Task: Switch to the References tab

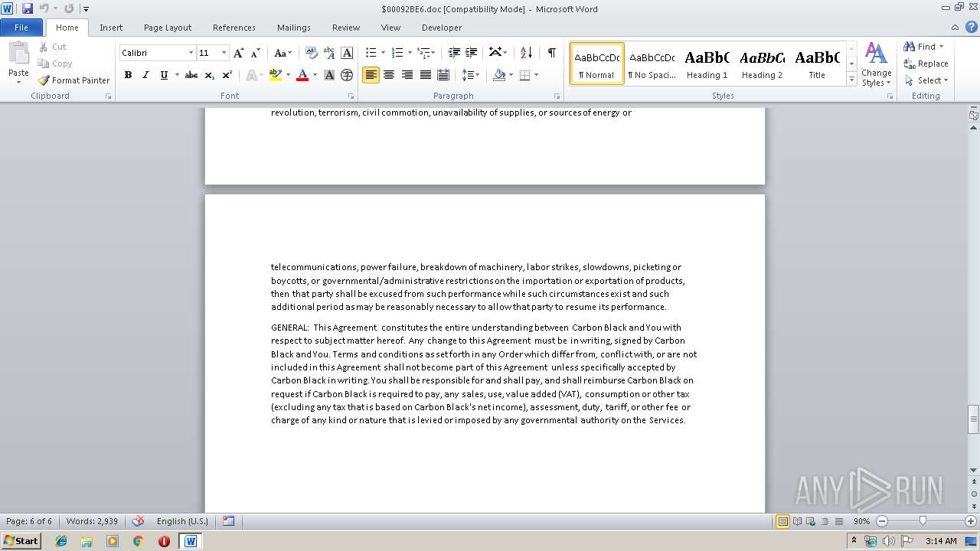Action: pyautogui.click(x=234, y=28)
